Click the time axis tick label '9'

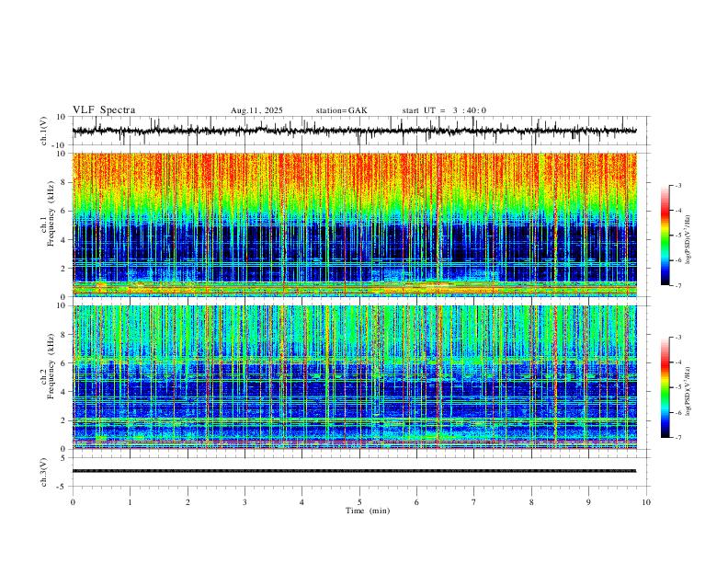588,502
